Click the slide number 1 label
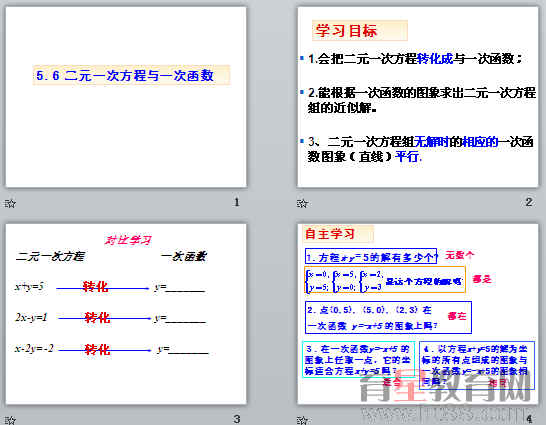Screen dimensions: 546x425 pyautogui.click(x=237, y=202)
